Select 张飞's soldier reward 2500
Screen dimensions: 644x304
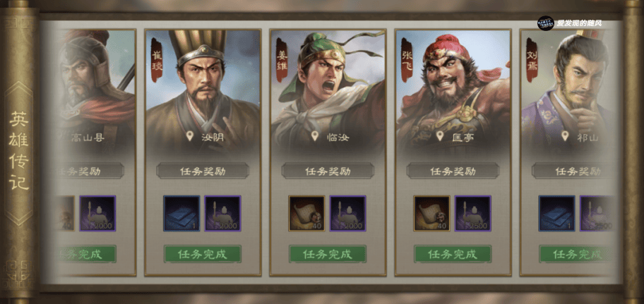pos(472,213)
